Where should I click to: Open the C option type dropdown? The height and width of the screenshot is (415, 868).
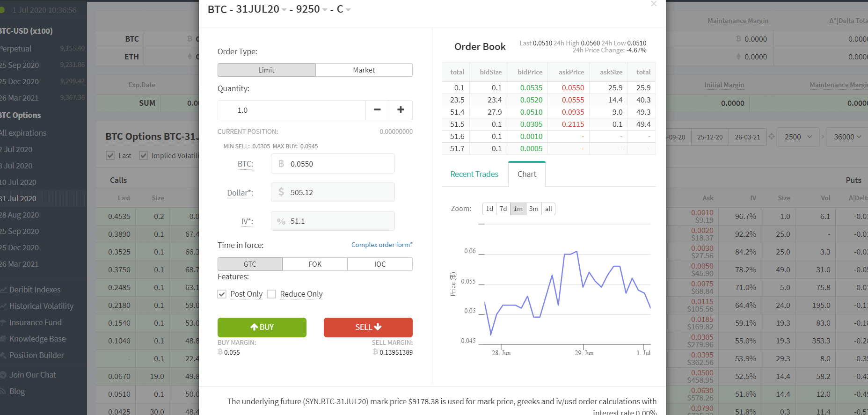pyautogui.click(x=348, y=10)
